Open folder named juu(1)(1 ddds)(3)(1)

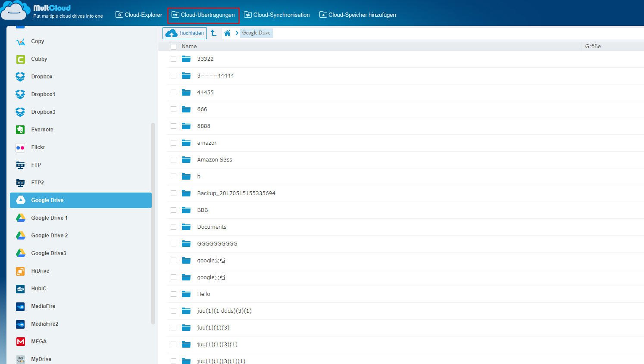[x=224, y=311]
